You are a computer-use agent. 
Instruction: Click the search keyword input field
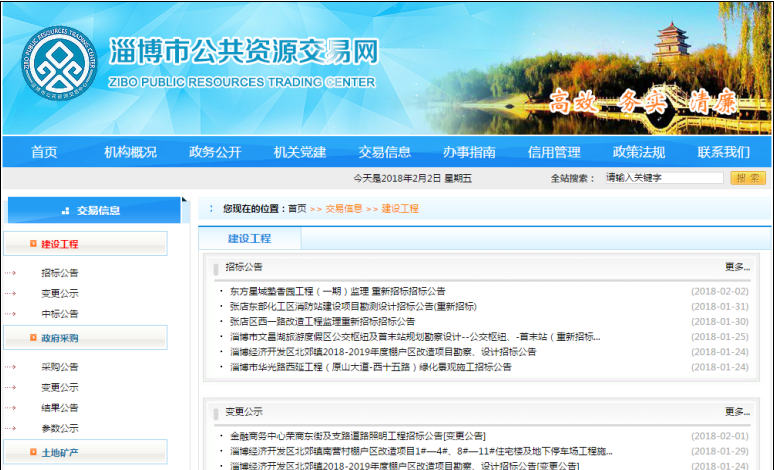click(663, 178)
